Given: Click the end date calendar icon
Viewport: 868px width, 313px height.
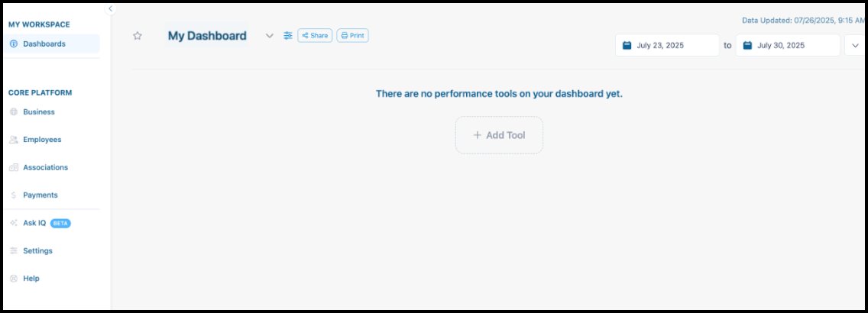Looking at the screenshot, I should click(747, 46).
